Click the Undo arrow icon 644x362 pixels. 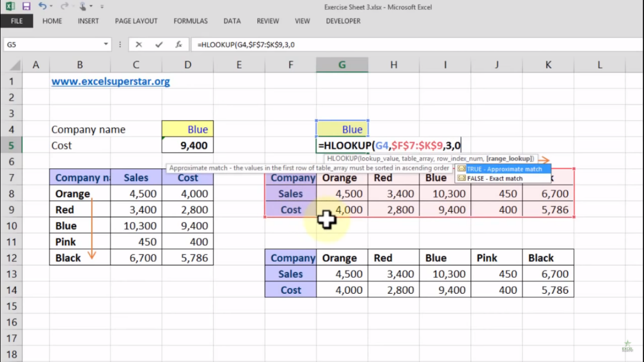coord(42,6)
